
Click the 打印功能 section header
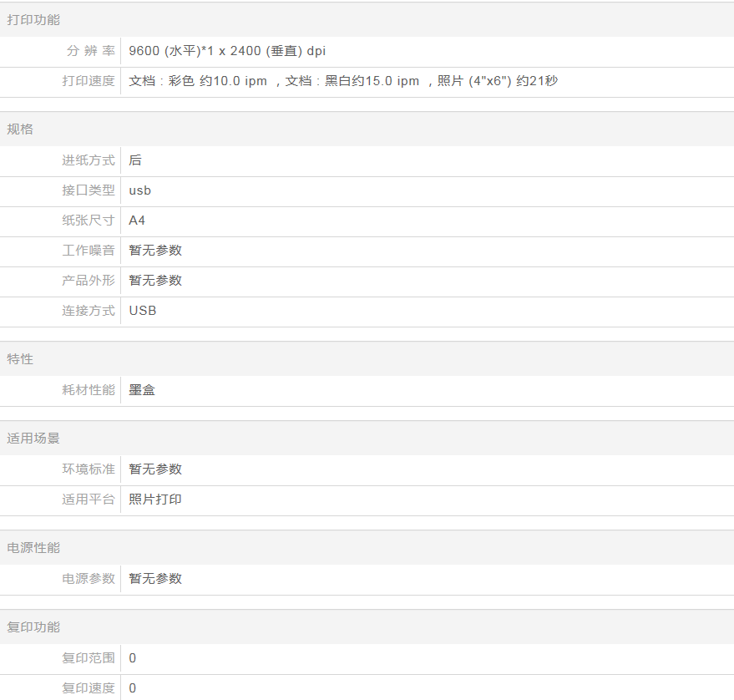coord(33,20)
